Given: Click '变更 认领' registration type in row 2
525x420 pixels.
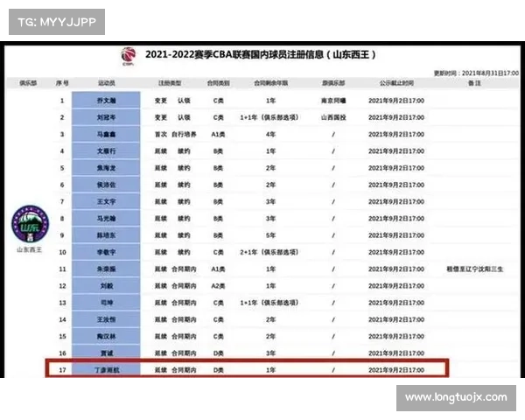Looking at the screenshot, I should [172, 117].
